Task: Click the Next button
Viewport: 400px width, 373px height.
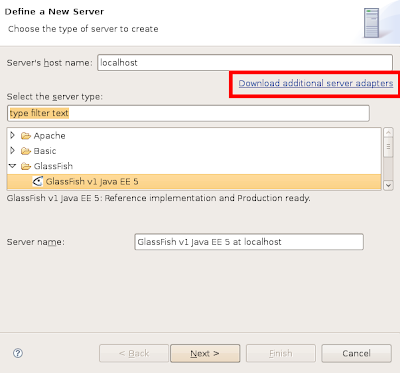Action: pyautogui.click(x=205, y=353)
